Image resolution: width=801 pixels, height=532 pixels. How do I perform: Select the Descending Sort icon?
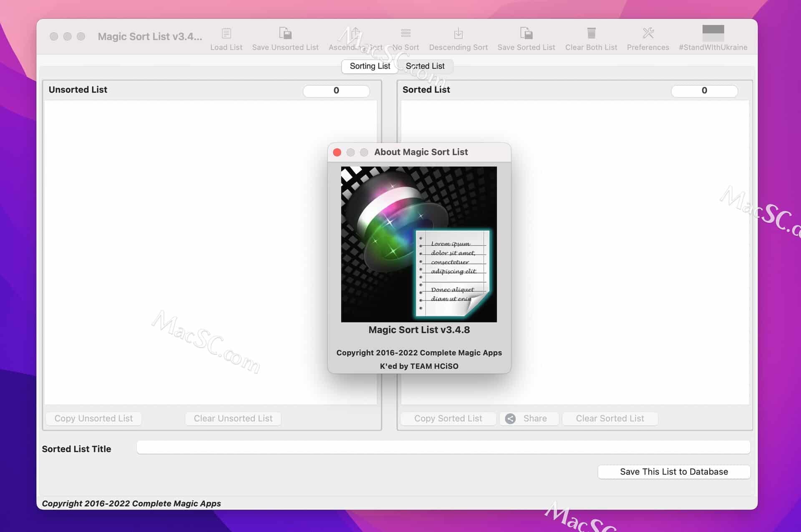pos(458,33)
